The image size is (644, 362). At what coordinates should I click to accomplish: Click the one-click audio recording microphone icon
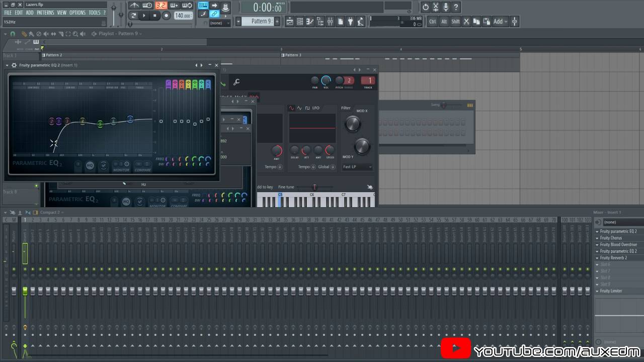pyautogui.click(x=446, y=7)
